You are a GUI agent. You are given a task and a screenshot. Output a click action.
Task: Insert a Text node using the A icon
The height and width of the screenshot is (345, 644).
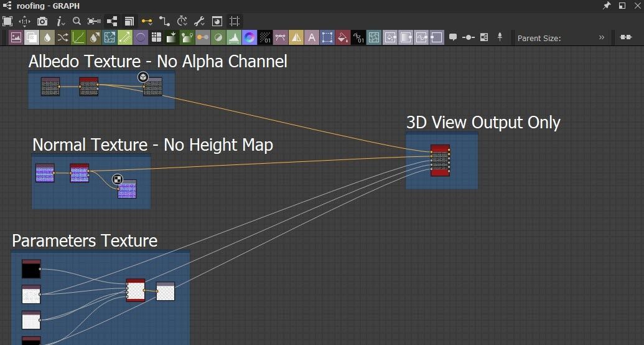312,37
